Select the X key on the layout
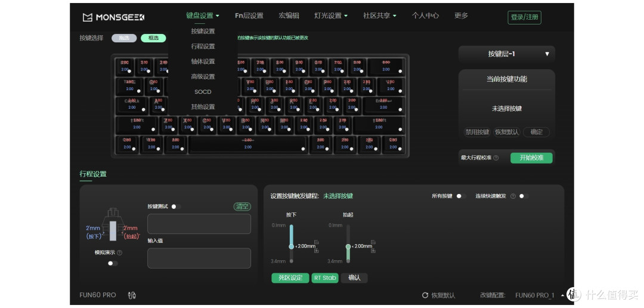 [x=188, y=125]
